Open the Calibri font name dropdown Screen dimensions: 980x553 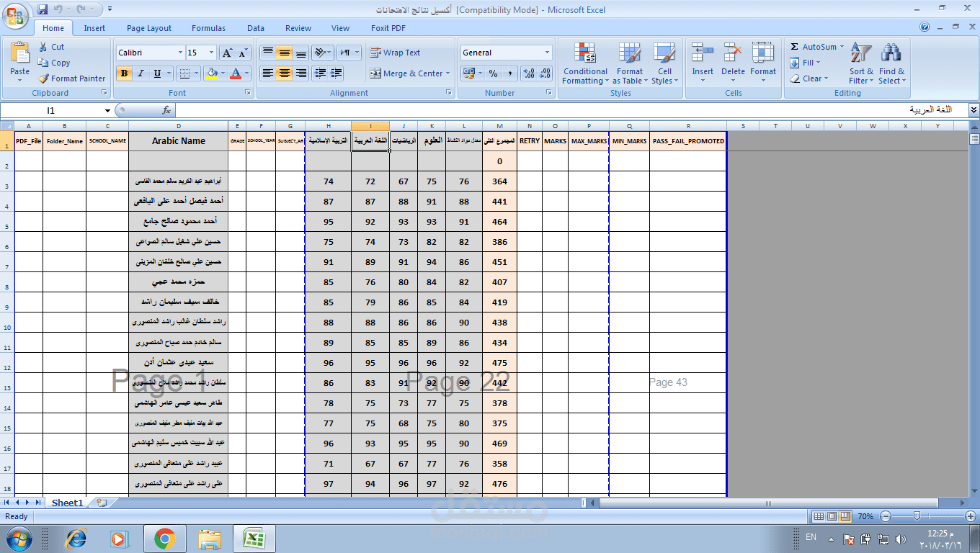[180, 53]
